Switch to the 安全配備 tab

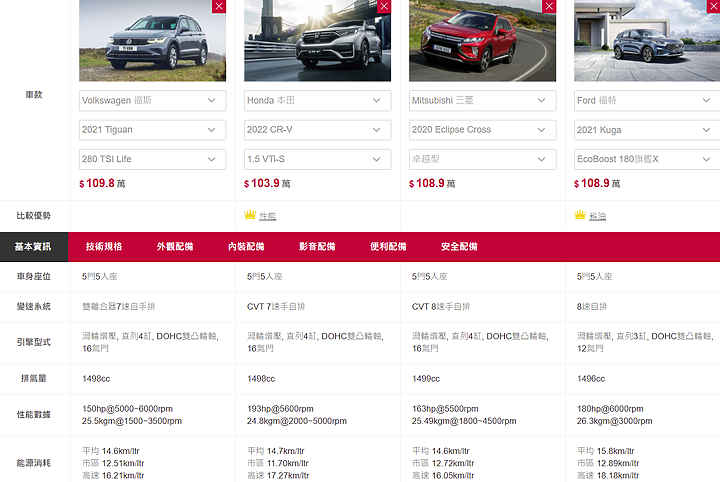(459, 247)
